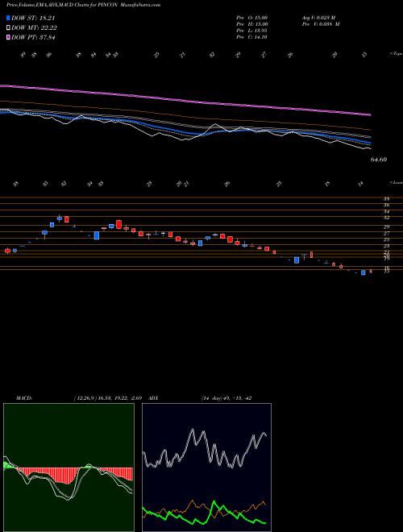Click the last red candlestick at the chart end
This screenshot has height=532, width=403.
371,271
